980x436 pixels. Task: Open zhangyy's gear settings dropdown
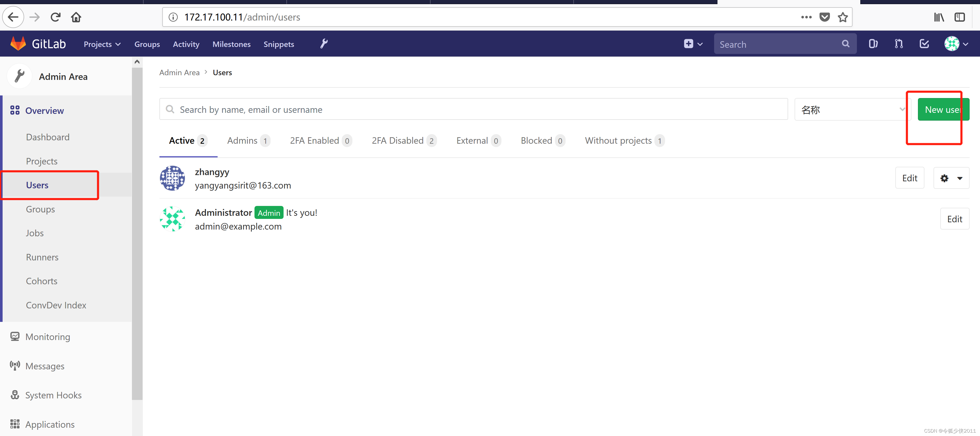[x=951, y=178]
